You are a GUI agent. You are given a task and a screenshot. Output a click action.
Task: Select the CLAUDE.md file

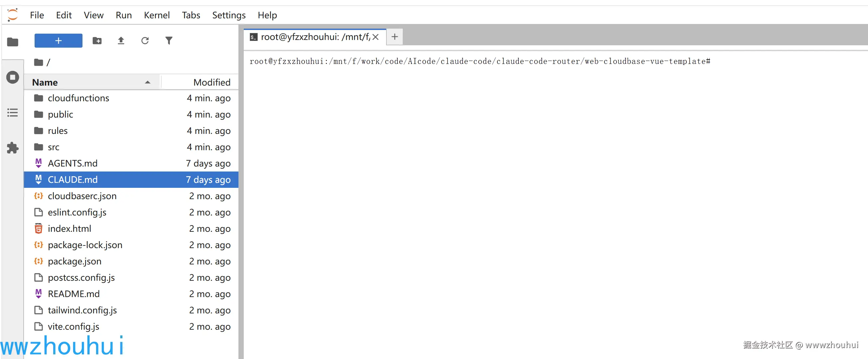[131, 179]
